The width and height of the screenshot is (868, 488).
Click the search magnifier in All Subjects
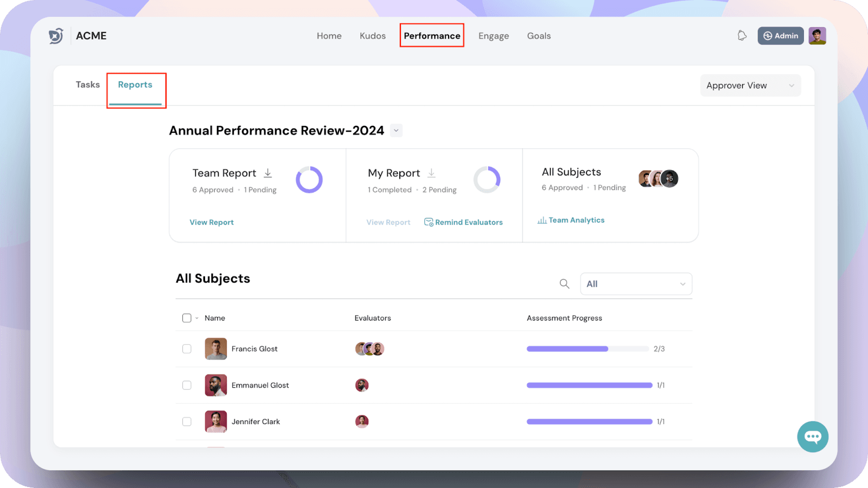(x=564, y=284)
